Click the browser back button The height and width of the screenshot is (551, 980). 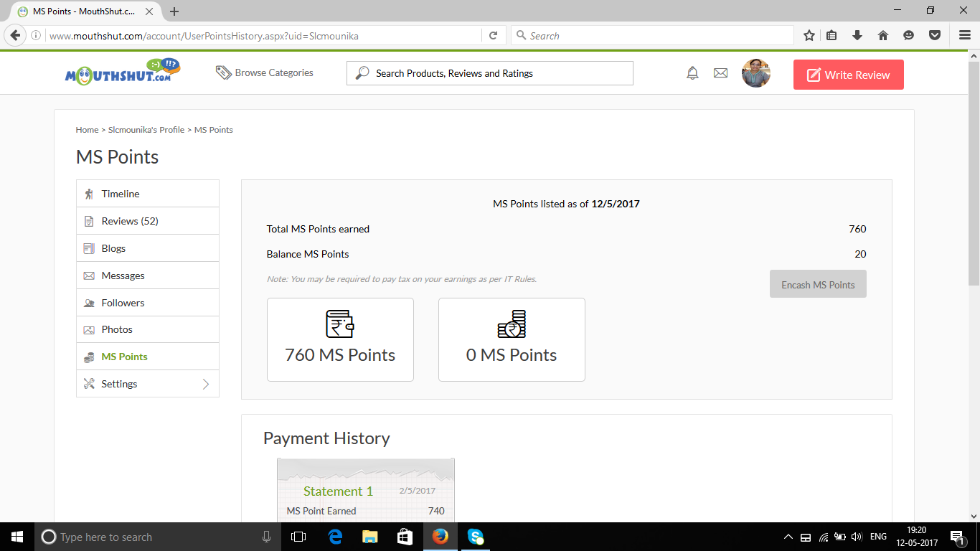[x=14, y=35]
